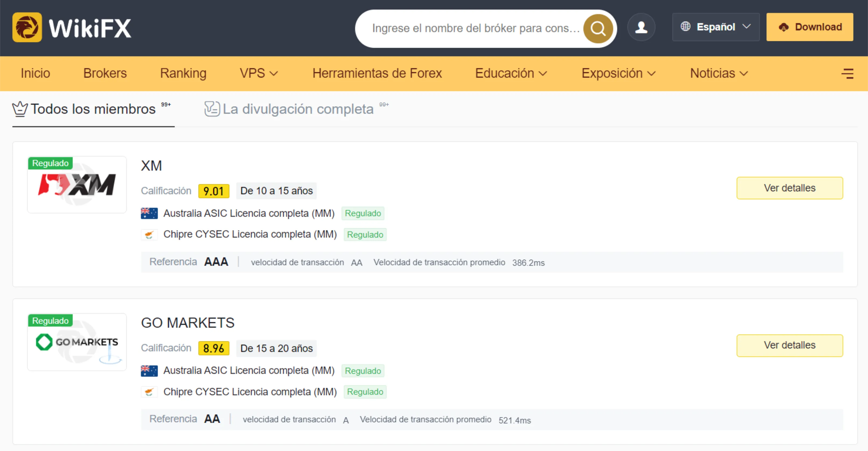Click the Download button
This screenshot has height=451, width=868.
[x=810, y=27]
